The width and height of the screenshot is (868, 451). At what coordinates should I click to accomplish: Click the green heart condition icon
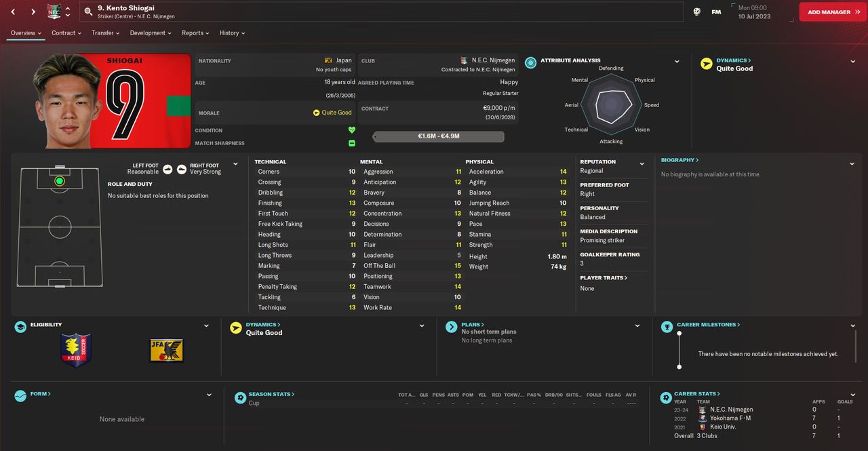click(352, 130)
